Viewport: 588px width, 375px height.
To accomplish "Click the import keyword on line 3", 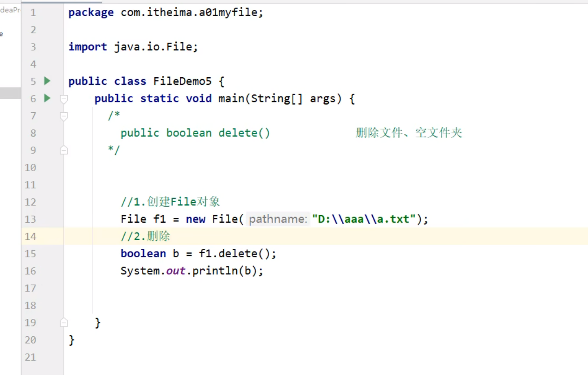I will [87, 47].
